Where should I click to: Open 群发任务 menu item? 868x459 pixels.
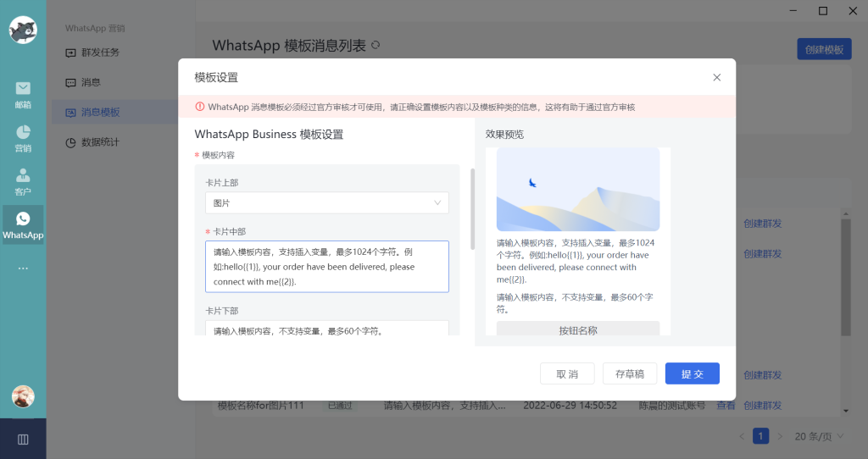100,53
